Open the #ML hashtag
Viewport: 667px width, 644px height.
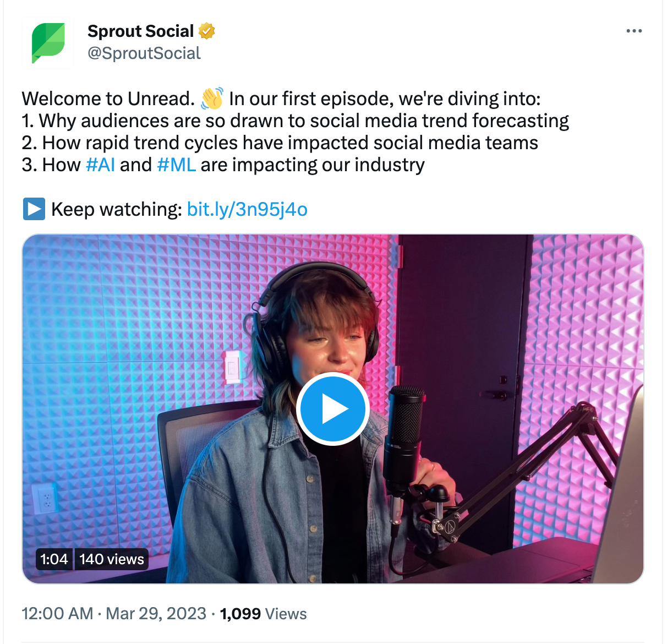point(176,165)
